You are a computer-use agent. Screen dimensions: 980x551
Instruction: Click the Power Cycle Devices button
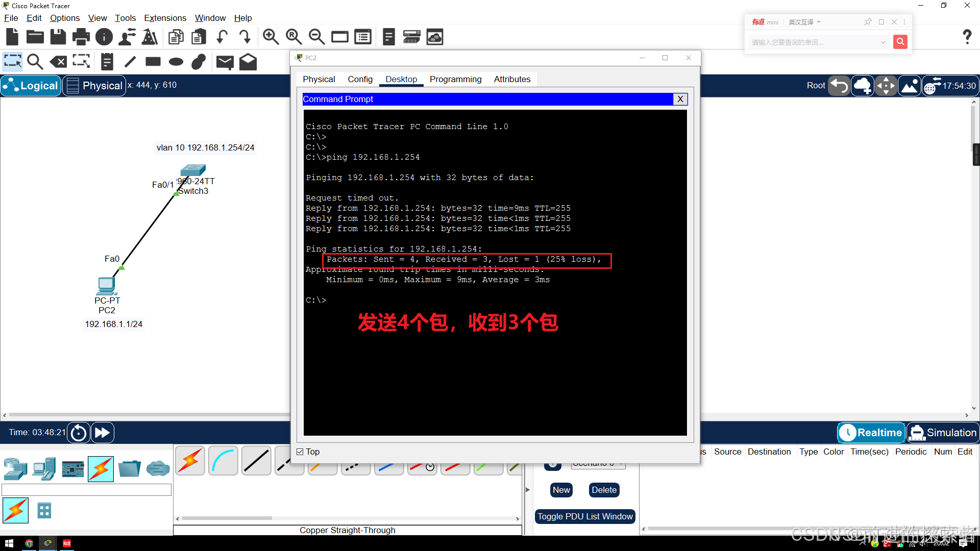(79, 433)
